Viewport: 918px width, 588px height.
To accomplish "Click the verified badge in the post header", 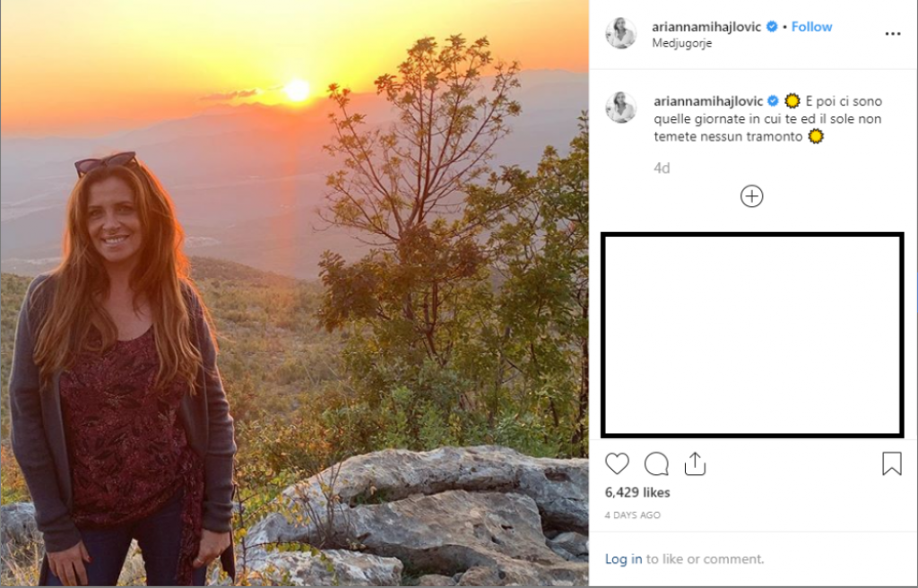I will click(771, 27).
